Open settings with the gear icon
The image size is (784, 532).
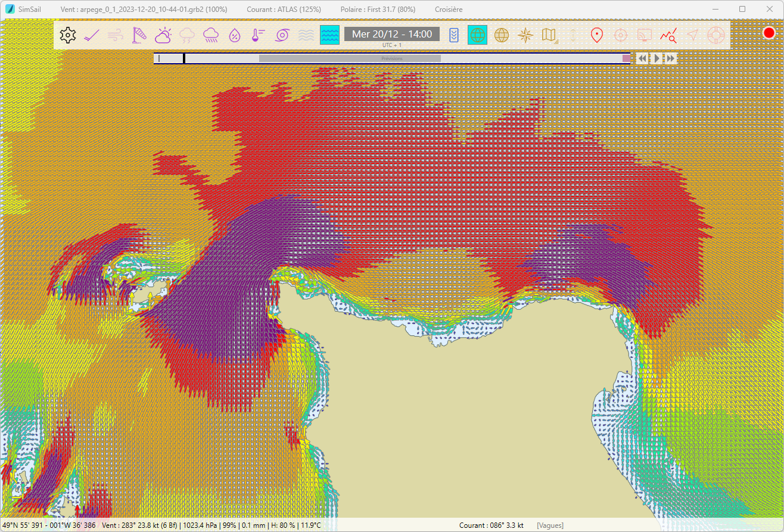[68, 35]
